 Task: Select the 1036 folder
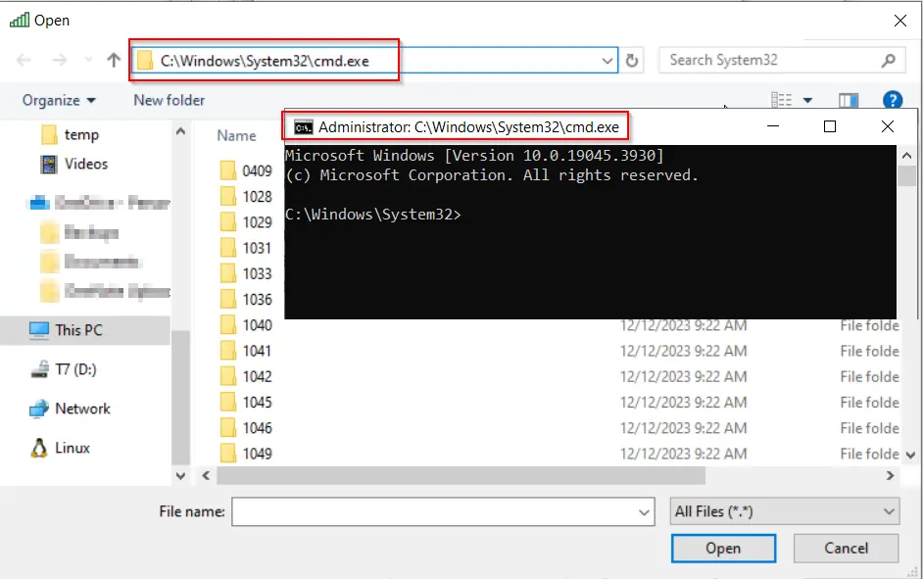tap(257, 300)
